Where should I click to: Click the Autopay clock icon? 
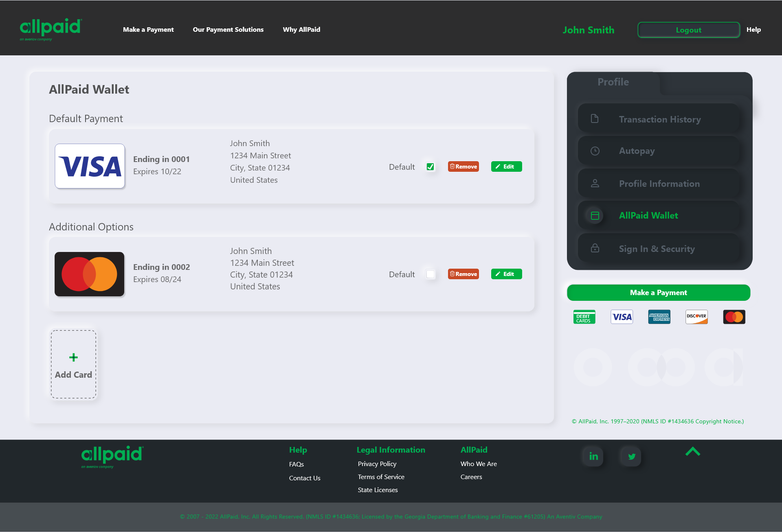[595, 151]
